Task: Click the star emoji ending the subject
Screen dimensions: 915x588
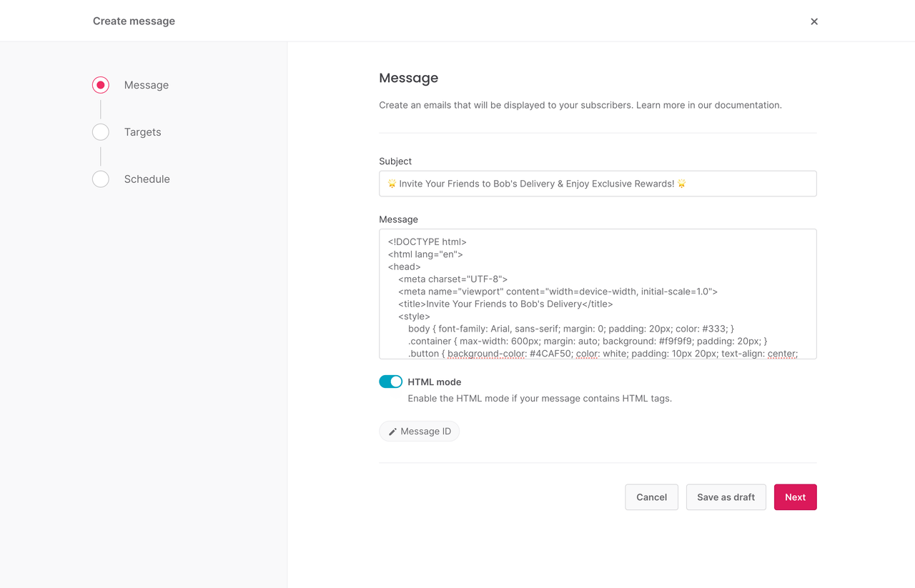Action: click(681, 184)
